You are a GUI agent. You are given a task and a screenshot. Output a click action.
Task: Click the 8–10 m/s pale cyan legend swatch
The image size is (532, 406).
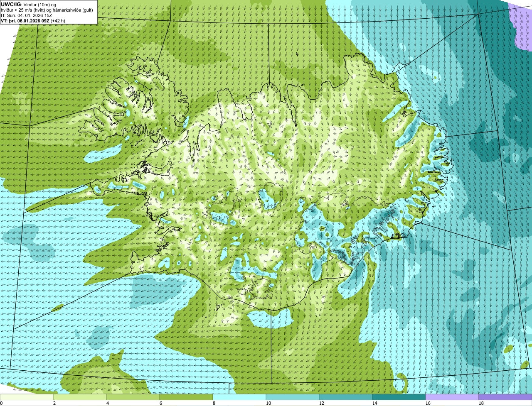pyautogui.click(x=239, y=397)
